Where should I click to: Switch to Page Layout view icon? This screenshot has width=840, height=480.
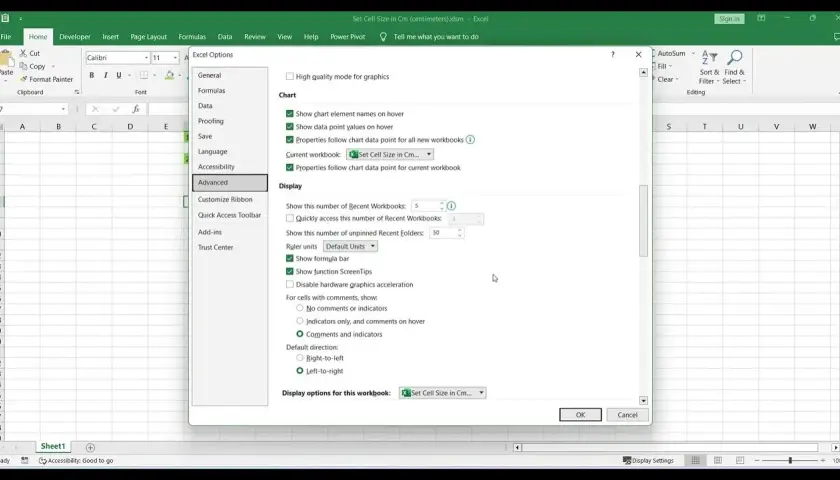point(718,460)
